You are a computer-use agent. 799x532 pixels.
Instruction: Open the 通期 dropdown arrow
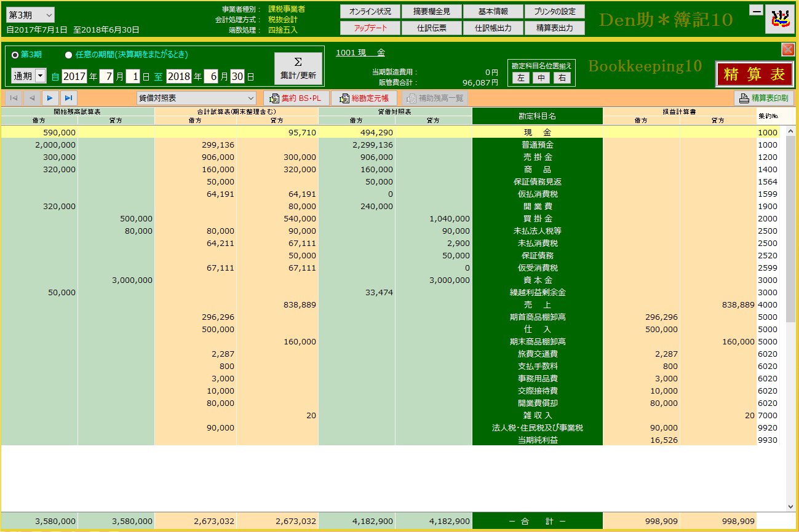41,76
